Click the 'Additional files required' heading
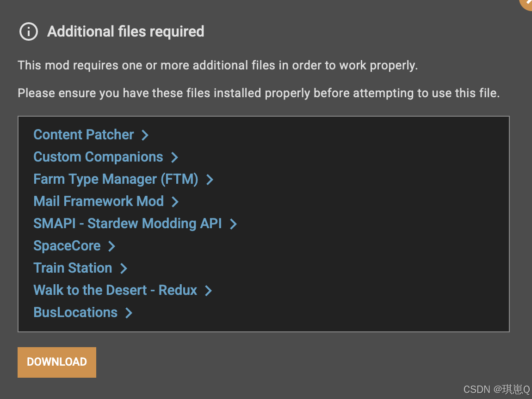Image resolution: width=532 pixels, height=399 pixels. pyautogui.click(x=125, y=31)
